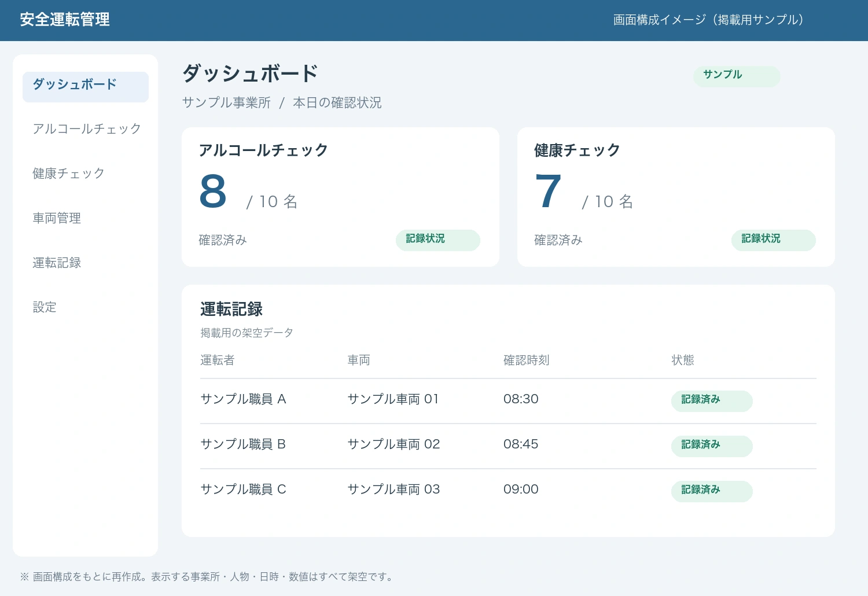The width and height of the screenshot is (868, 596).
Task: Click the large number 8 count
Action: point(213,192)
